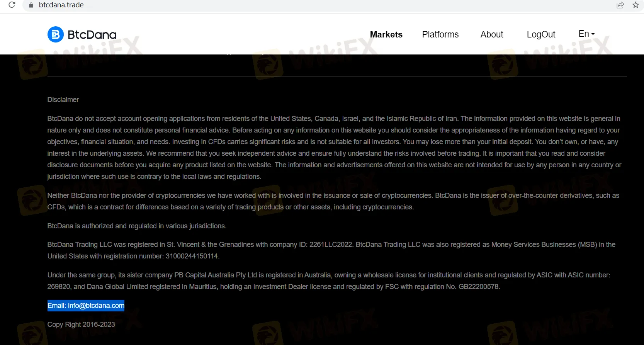Click the LogOut link
The height and width of the screenshot is (345, 644).
pos(541,34)
